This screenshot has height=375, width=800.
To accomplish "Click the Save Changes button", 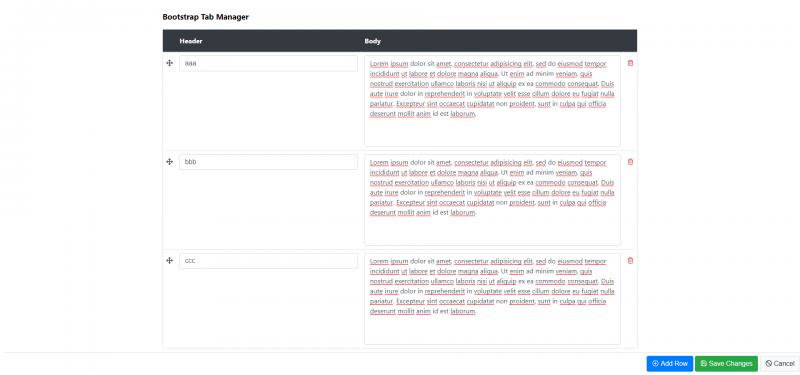I will [727, 364].
